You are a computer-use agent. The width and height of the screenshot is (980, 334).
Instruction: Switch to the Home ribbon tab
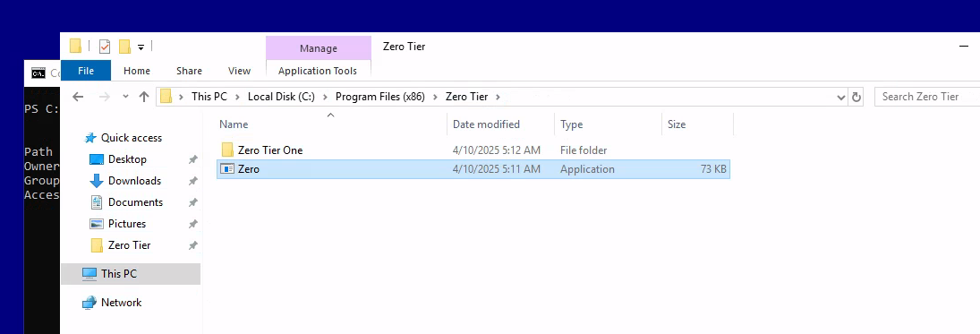coord(137,71)
